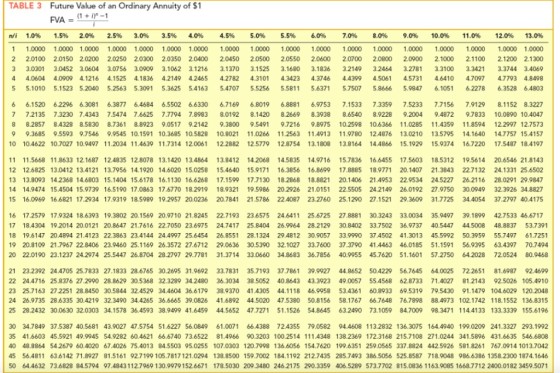Image resolution: width=560 pixels, height=373 pixels.
Task: Click the 'TABLE 3' label
Action: (25, 6)
